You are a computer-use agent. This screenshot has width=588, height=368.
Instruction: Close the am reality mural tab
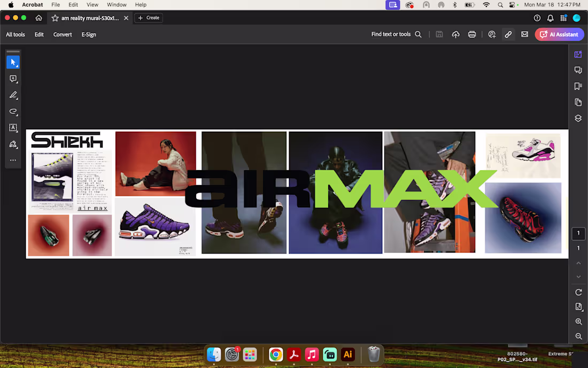click(126, 18)
